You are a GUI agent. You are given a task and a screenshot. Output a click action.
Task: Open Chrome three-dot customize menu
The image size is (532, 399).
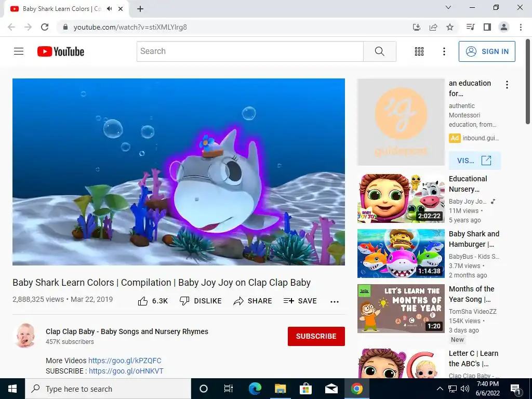pyautogui.click(x=521, y=27)
